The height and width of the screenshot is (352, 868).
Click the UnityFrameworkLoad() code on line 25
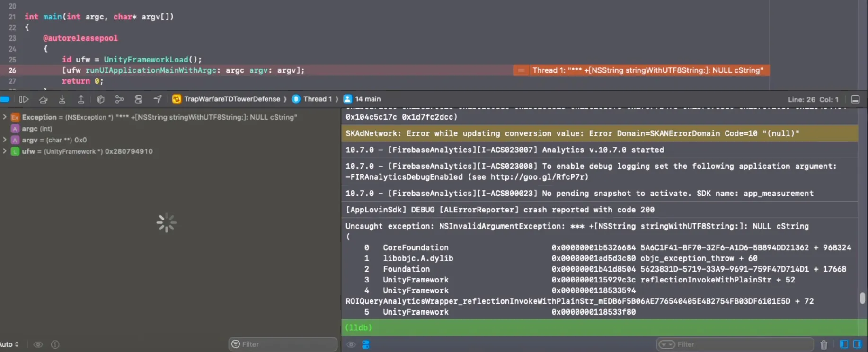(153, 60)
